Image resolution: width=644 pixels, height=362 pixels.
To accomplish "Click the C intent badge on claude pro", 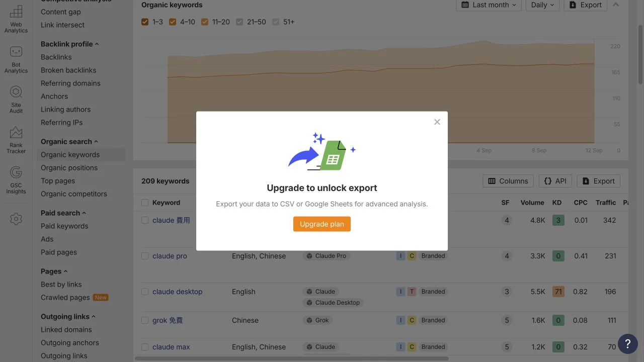I will pos(412,256).
